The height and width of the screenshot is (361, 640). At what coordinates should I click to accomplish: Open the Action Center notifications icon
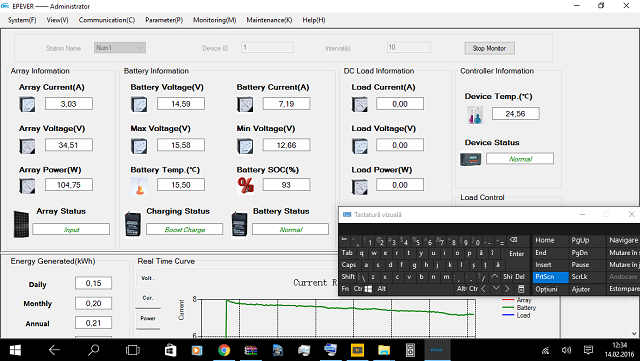588,350
